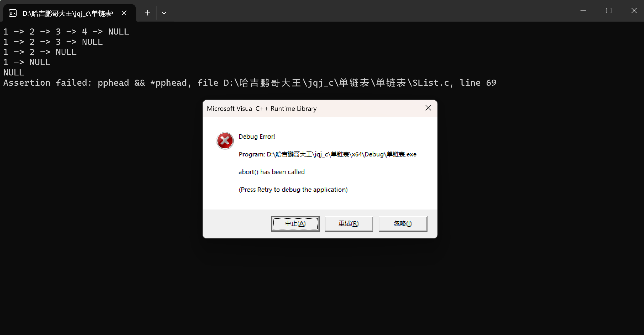
Task: Open a new terminal tab with the plus button
Action: click(147, 13)
